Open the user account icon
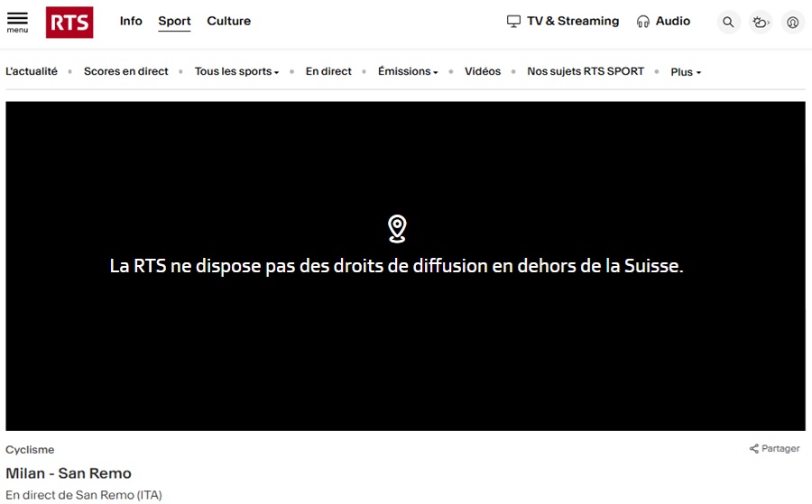The width and height of the screenshot is (812, 504). point(792,23)
